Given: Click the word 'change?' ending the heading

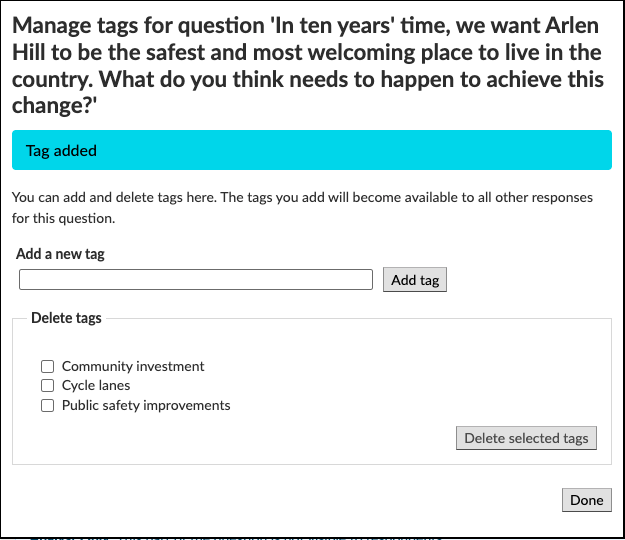Looking at the screenshot, I should pos(54,106).
